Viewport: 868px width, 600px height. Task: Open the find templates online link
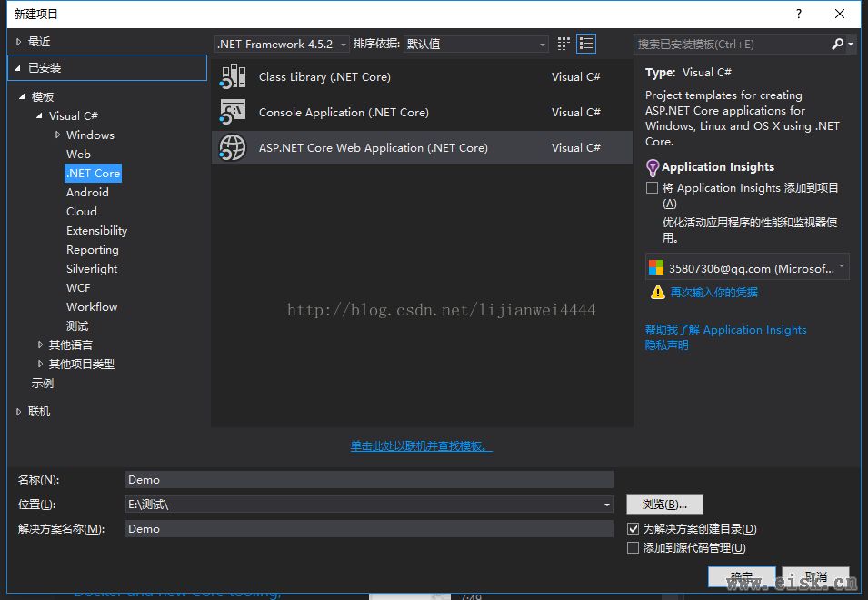[421, 446]
